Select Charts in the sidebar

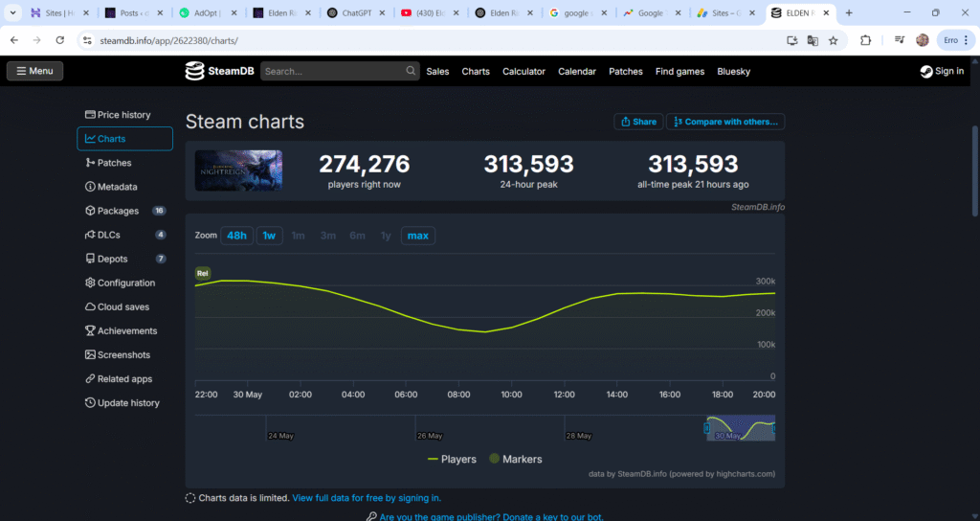click(124, 139)
